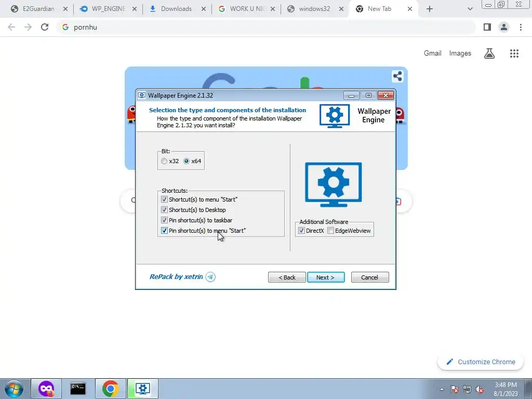Close the Wallpaper Engine installer window

386,96
